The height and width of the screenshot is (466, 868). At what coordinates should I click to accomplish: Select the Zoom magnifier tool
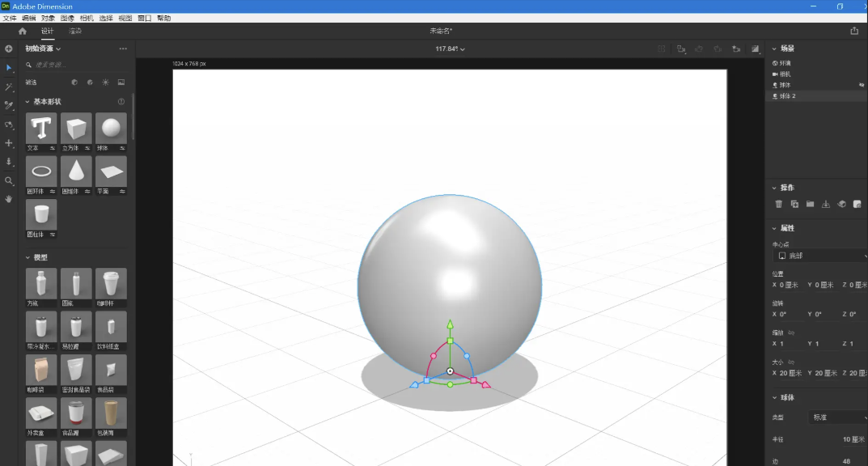9,180
